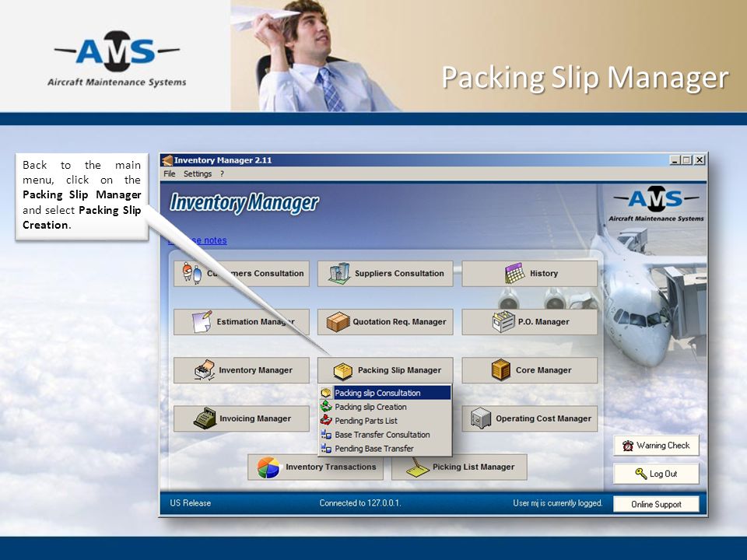Open the File menu
Screen dimensions: 747x560
[169, 173]
